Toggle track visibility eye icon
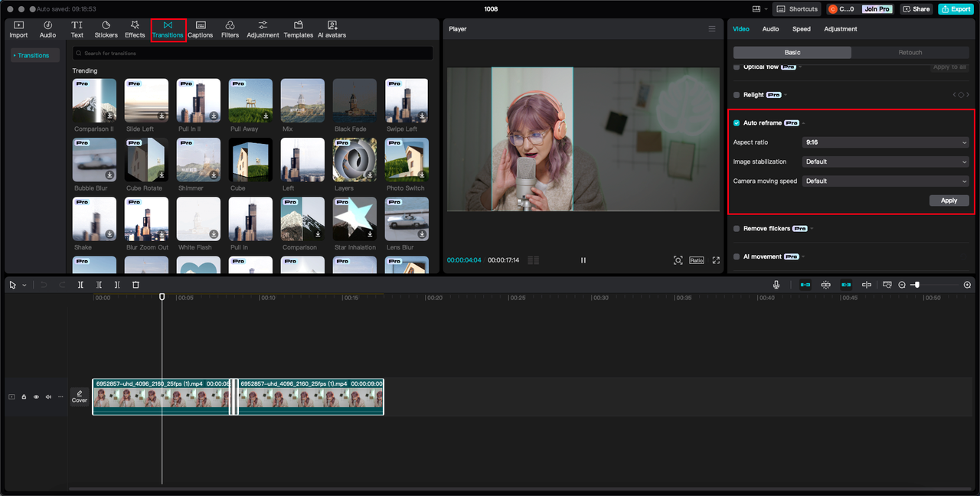 click(36, 396)
